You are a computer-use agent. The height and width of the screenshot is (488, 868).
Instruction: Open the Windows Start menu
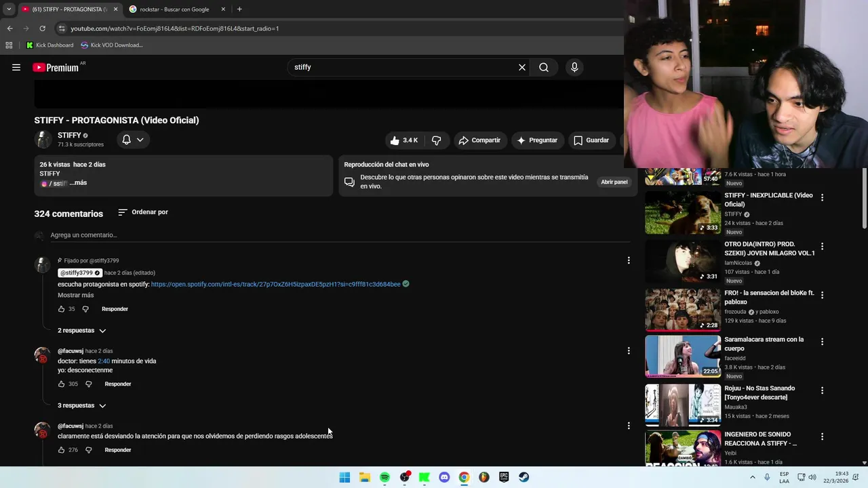(x=344, y=477)
